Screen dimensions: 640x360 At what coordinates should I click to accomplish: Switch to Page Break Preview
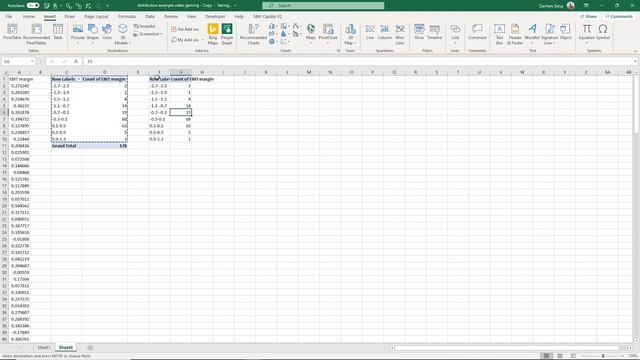click(x=573, y=356)
